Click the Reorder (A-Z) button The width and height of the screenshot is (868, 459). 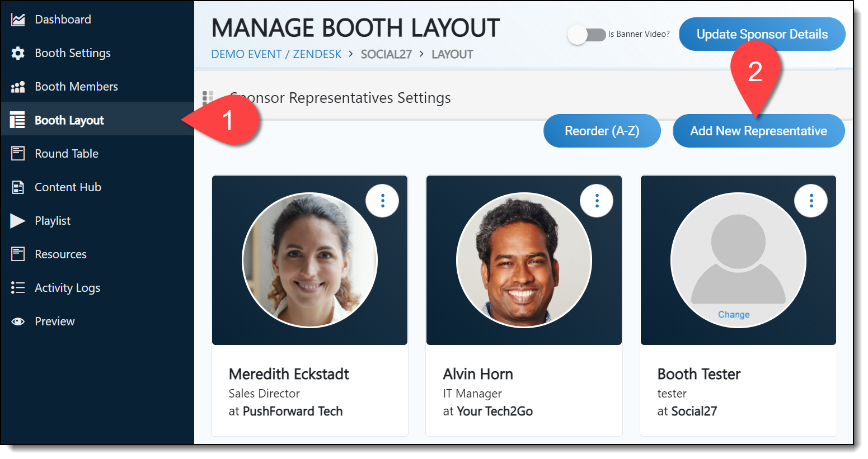tap(602, 131)
